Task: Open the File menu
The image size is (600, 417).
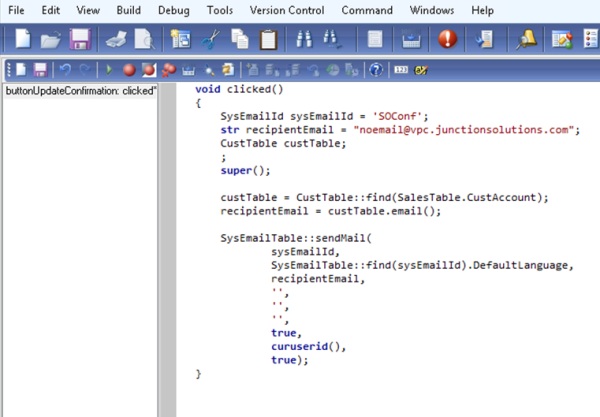Action: (x=18, y=10)
